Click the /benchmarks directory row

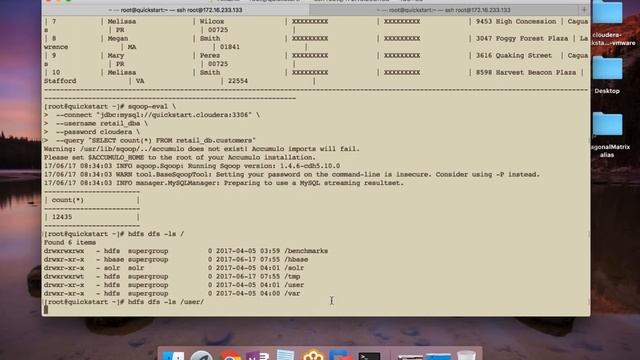coord(186,251)
